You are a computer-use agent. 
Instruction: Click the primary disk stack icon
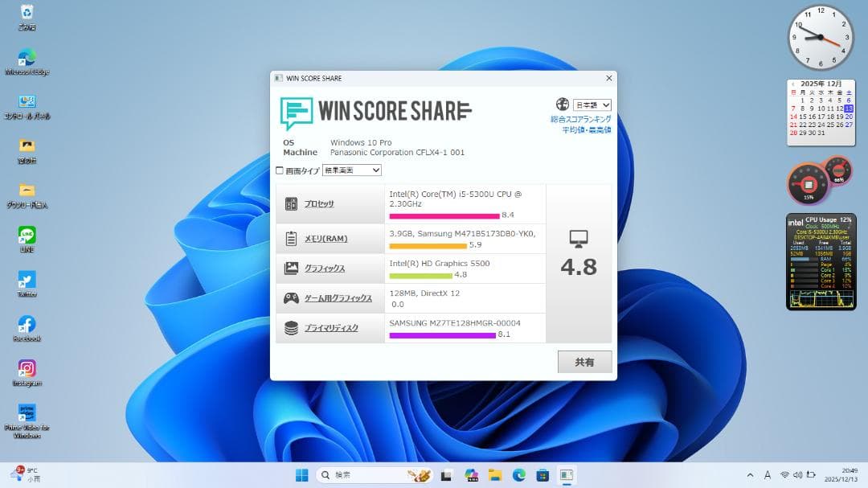point(291,328)
